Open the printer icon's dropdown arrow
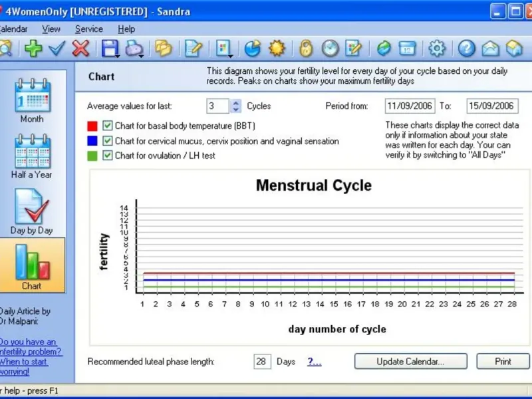Viewport: 532px width, 399px height. coord(141,56)
